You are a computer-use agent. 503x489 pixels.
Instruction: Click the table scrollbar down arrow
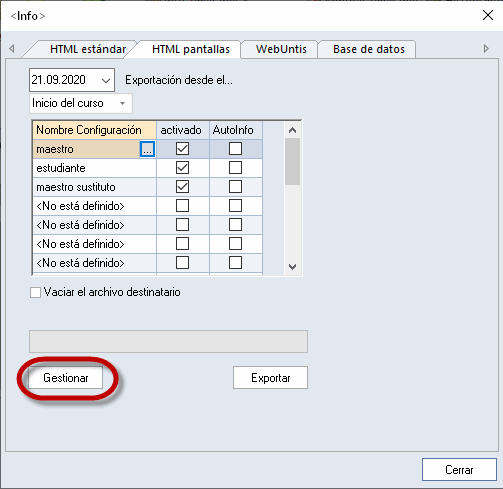292,267
